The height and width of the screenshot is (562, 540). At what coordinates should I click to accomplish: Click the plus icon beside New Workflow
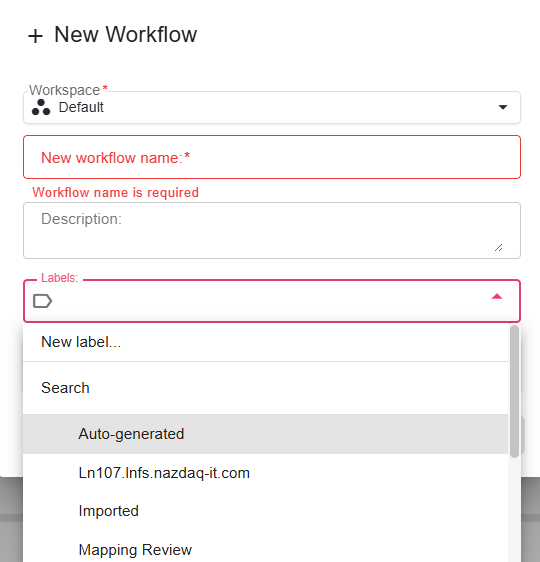35,36
